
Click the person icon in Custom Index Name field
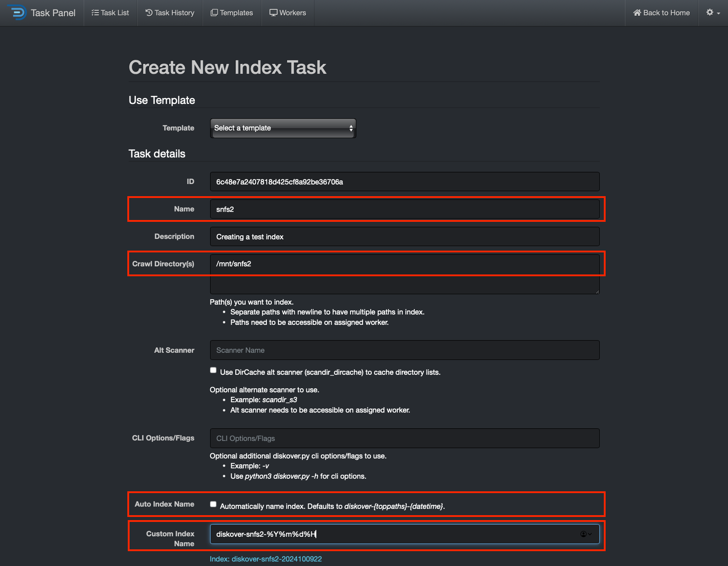[x=584, y=534]
